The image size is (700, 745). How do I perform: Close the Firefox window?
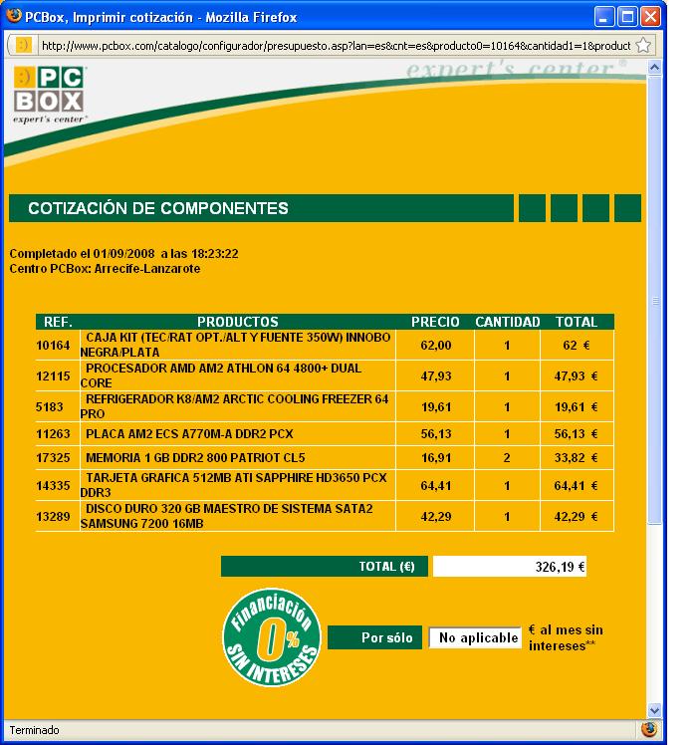click(650, 17)
